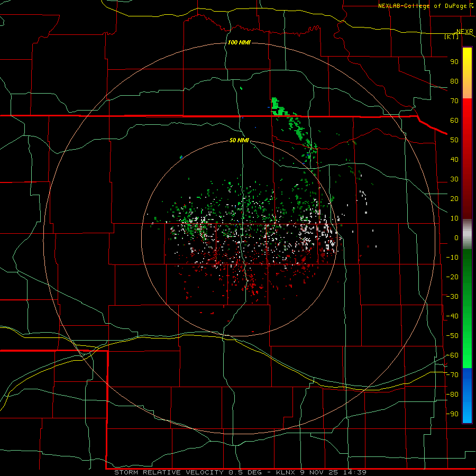Select the 100 NMI range ring label

click(239, 42)
